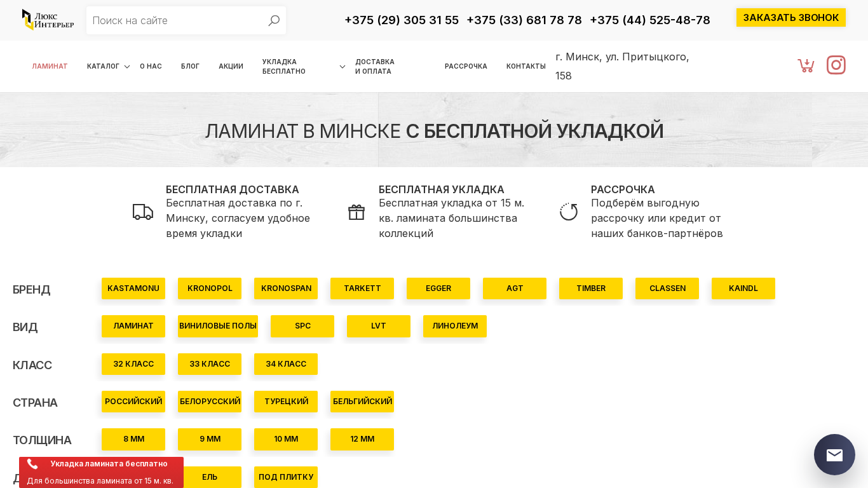
Task: Open Доставка и оплата menu item
Action: [375, 67]
